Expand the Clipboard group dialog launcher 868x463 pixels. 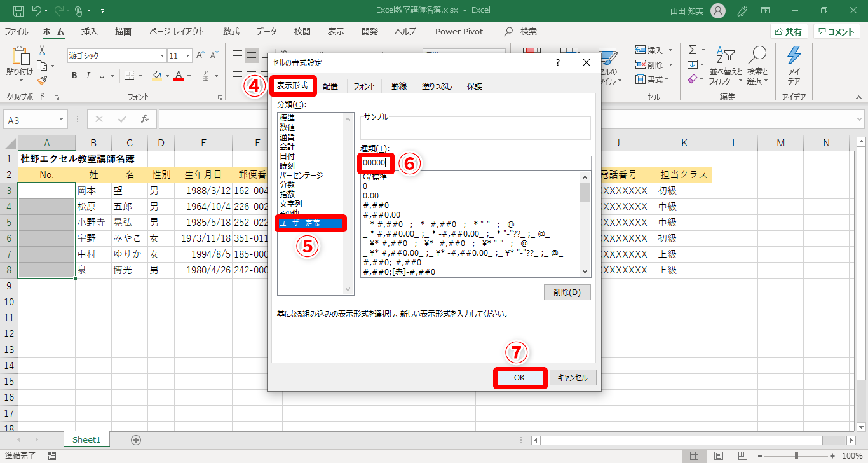57,97
